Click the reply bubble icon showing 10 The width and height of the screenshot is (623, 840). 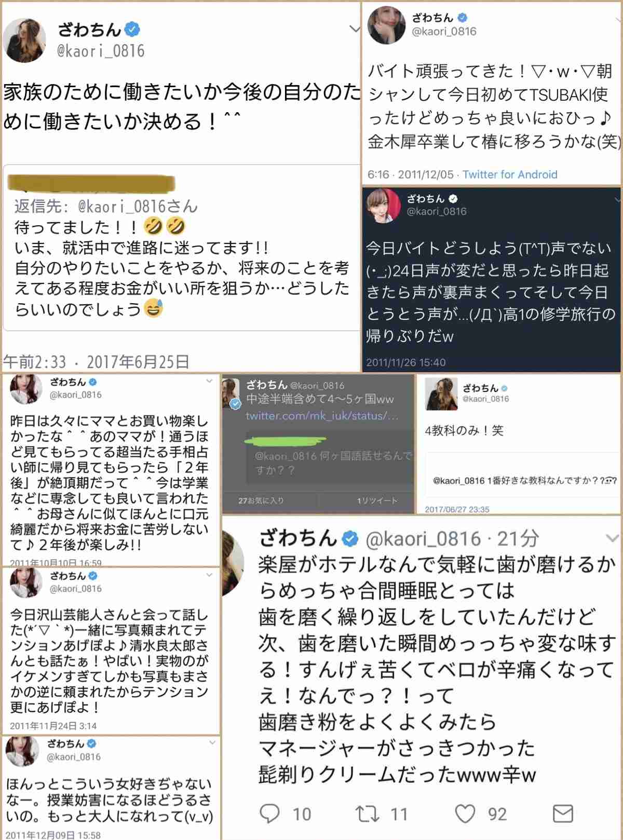coord(269,814)
